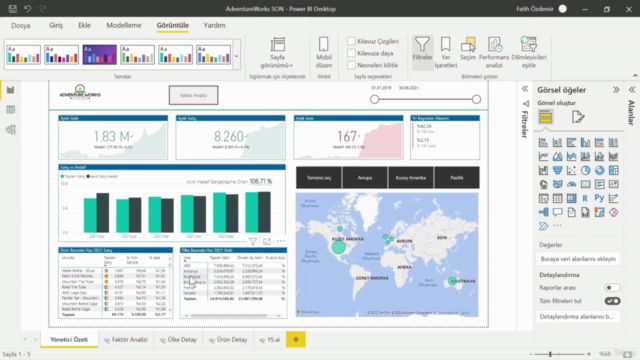Open the Build visual fields tab

546,117
